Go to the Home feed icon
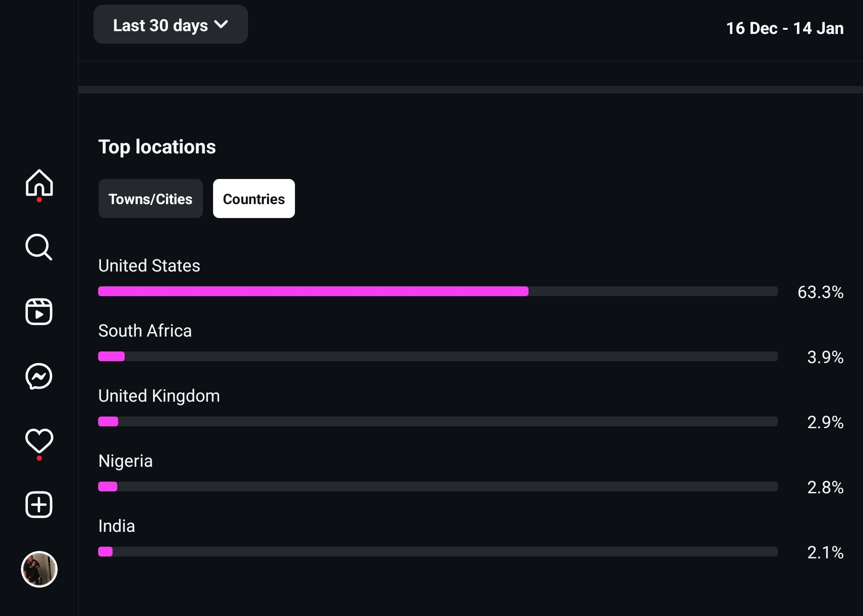Viewport: 863px width, 616px height. click(39, 183)
